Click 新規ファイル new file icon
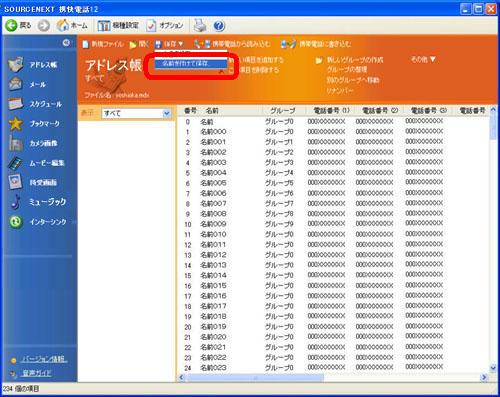500x397 pixels. (x=86, y=44)
